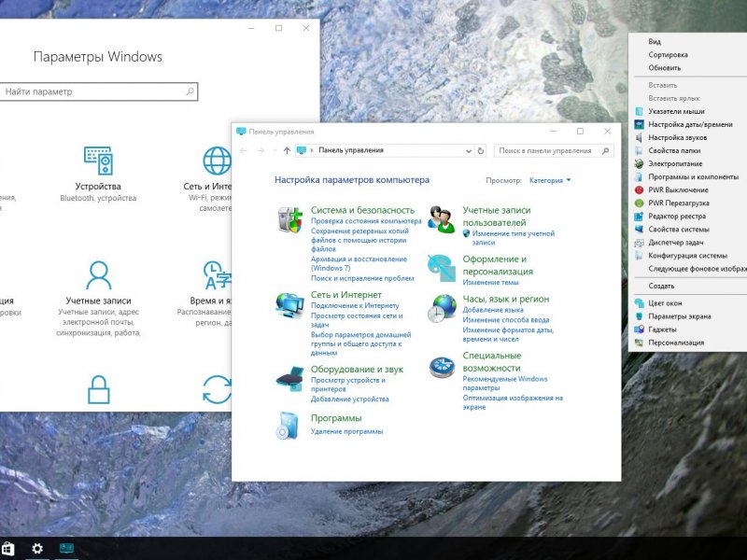This screenshot has width=747, height=560.
Task: Open the Система и безопасность shield icon
Action: pos(290,219)
